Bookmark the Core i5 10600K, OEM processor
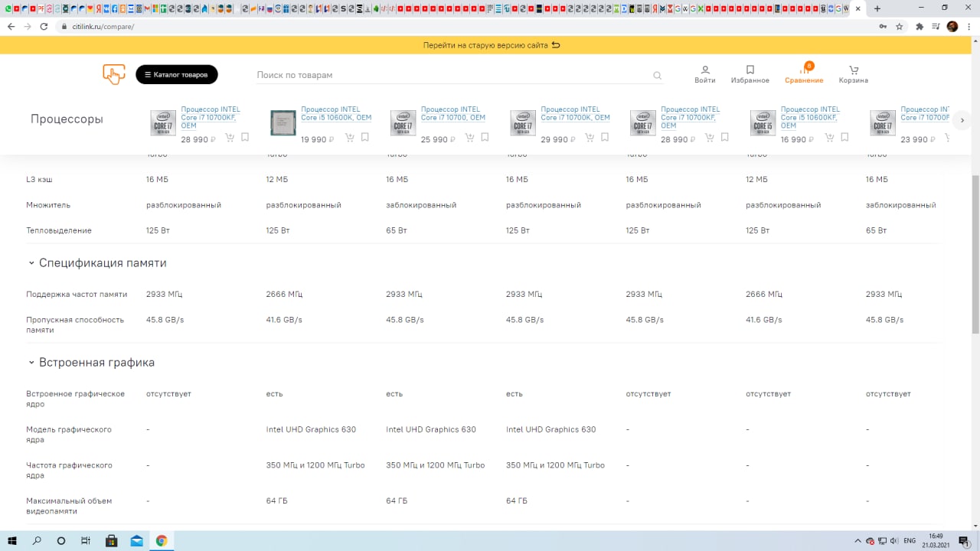 click(x=365, y=138)
